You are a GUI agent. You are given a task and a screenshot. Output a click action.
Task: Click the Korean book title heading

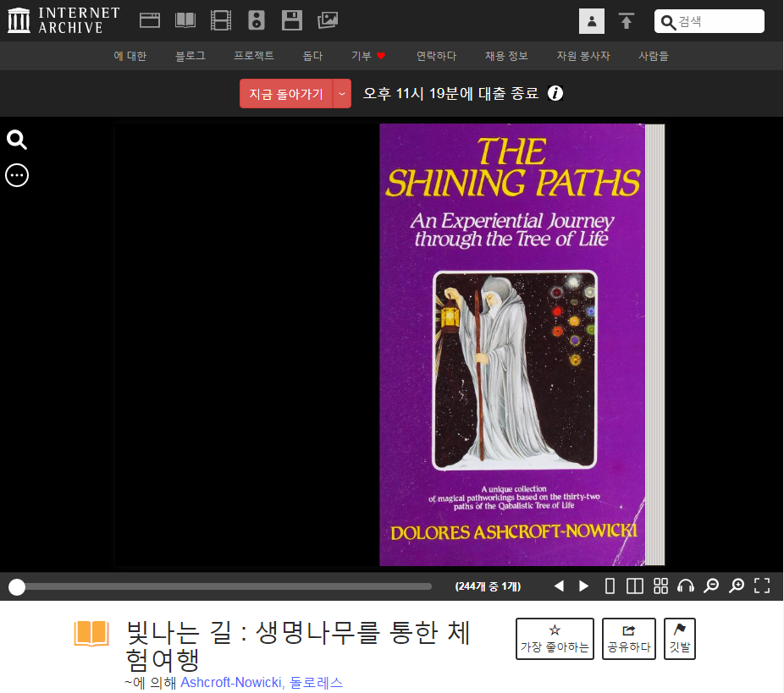coord(298,646)
